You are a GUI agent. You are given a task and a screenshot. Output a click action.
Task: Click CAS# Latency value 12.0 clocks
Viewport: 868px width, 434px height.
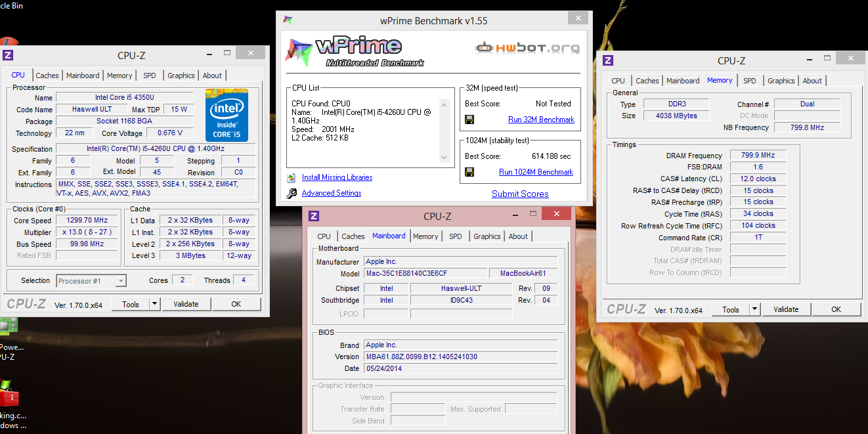[758, 179]
